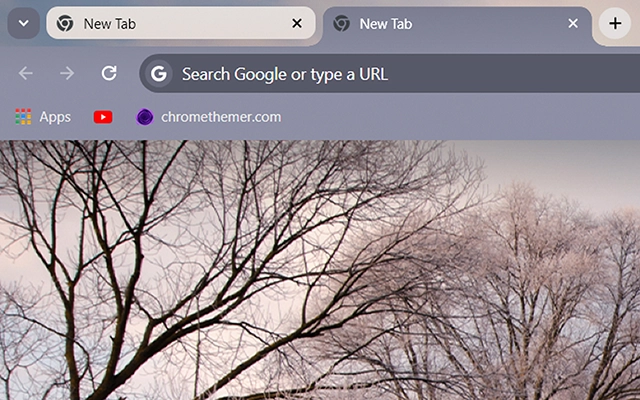The width and height of the screenshot is (640, 400).
Task: Click empty space right of chromethemer.com bookmark
Action: [x=450, y=117]
